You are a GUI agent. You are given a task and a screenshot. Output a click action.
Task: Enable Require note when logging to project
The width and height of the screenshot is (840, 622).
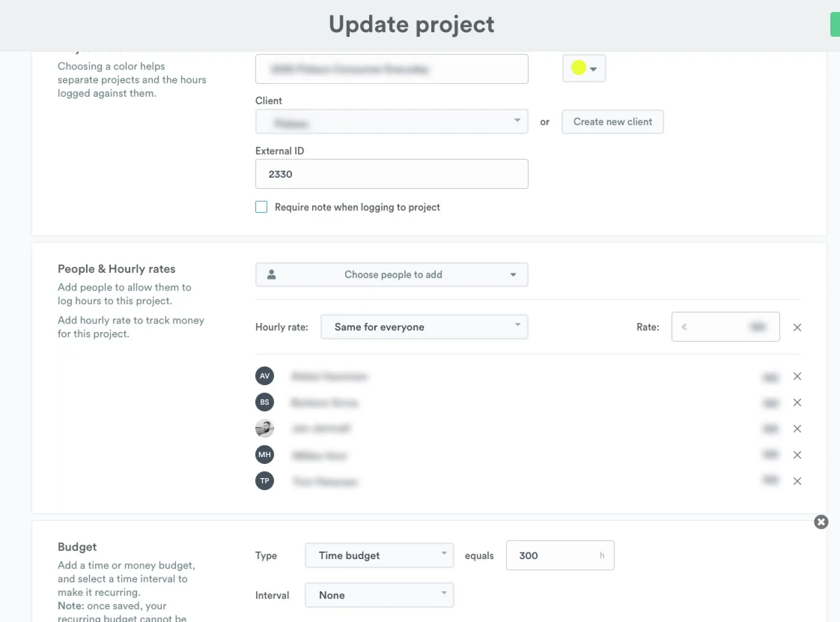pyautogui.click(x=261, y=207)
